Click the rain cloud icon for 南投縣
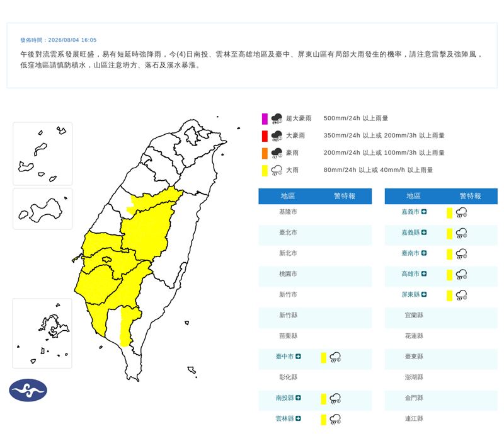The width and height of the screenshot is (504, 448). (x=336, y=398)
